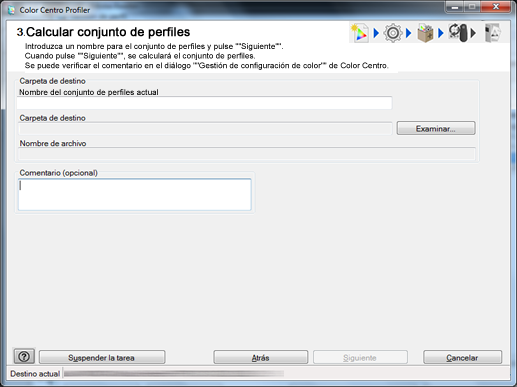Select the color chart step icon
The height and width of the screenshot is (387, 517).
tap(360, 33)
